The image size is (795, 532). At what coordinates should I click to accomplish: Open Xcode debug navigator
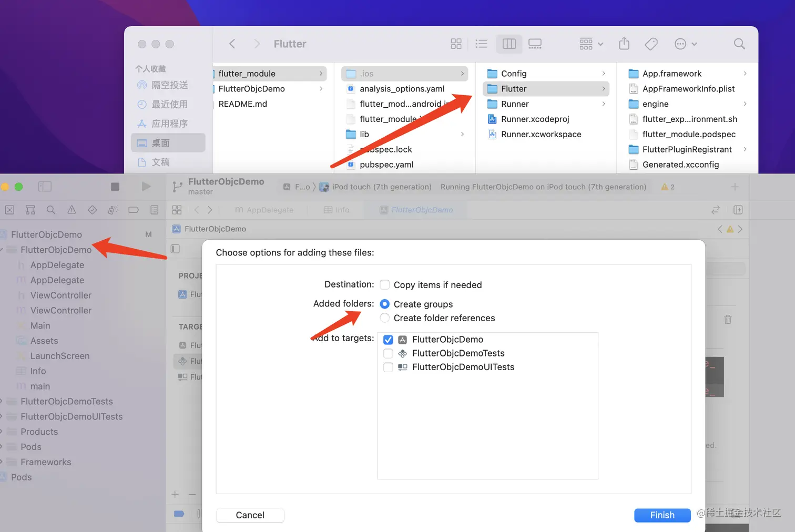[113, 210]
